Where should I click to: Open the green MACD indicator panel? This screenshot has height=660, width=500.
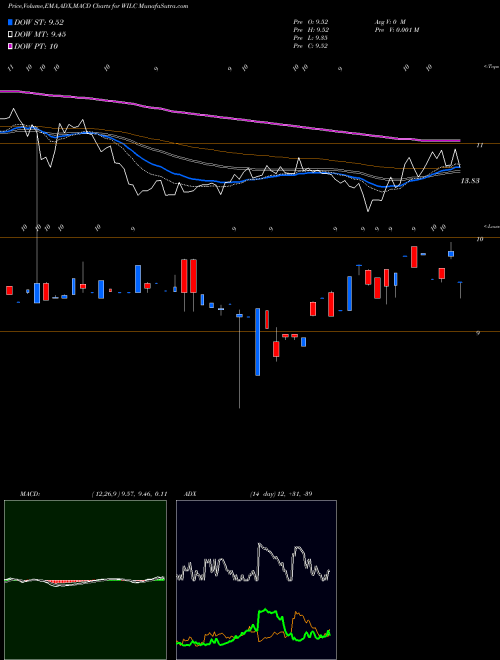[x=85, y=580]
